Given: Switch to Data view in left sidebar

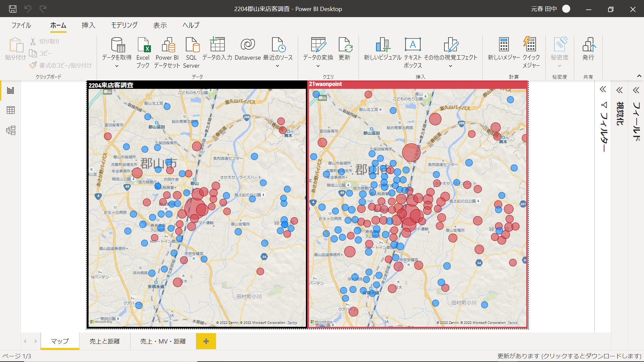Looking at the screenshot, I should pyautogui.click(x=11, y=110).
